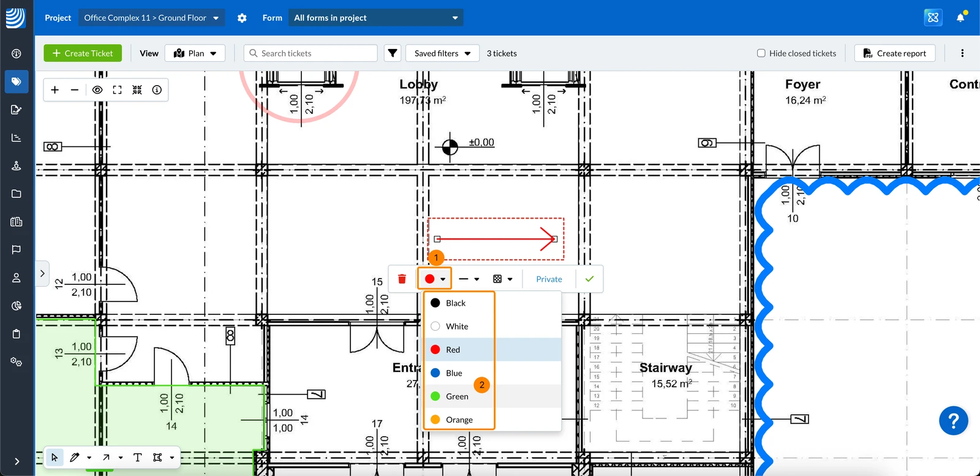Open notifications bell
This screenshot has width=980, height=476.
click(960, 18)
